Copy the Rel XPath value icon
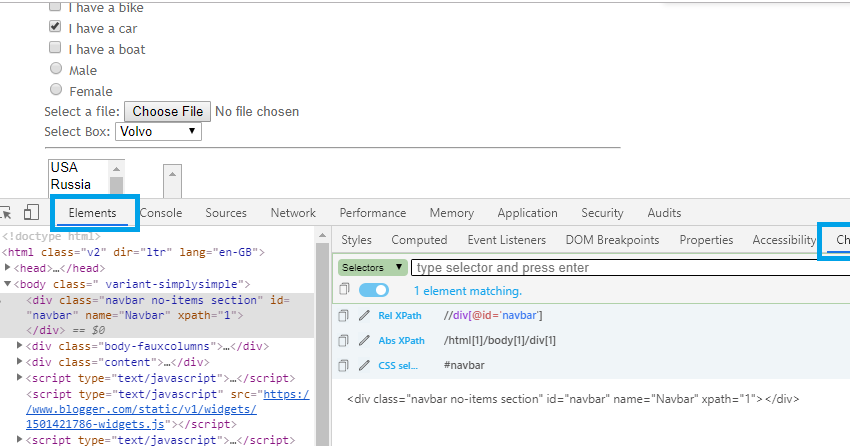The height and width of the screenshot is (446, 850). pos(343,315)
